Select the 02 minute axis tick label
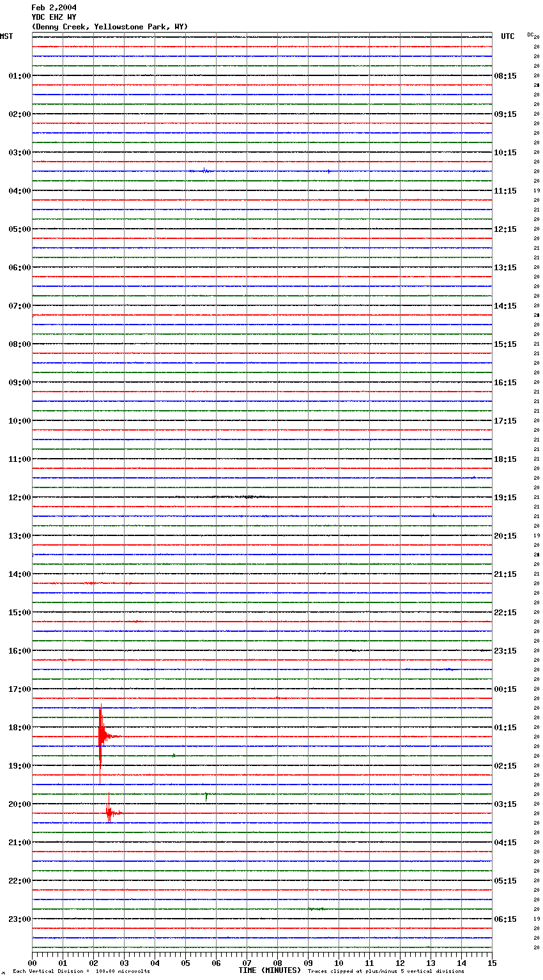The height and width of the screenshot is (980, 543). 93,963
